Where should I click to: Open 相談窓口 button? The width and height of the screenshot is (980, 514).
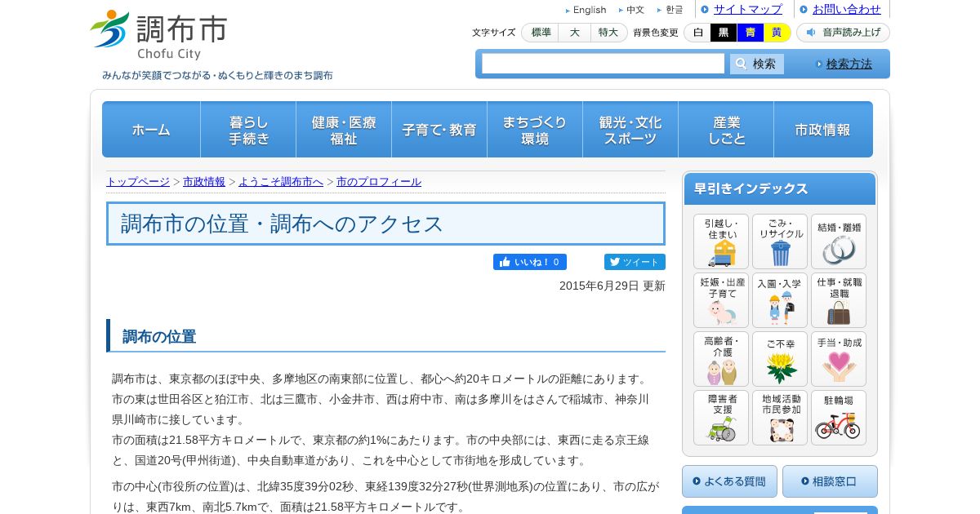(x=830, y=481)
